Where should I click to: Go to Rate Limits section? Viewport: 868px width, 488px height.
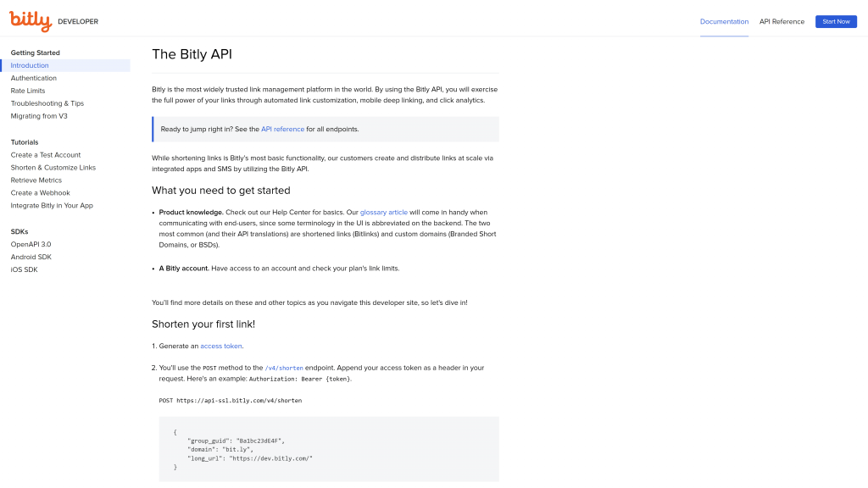[28, 91]
